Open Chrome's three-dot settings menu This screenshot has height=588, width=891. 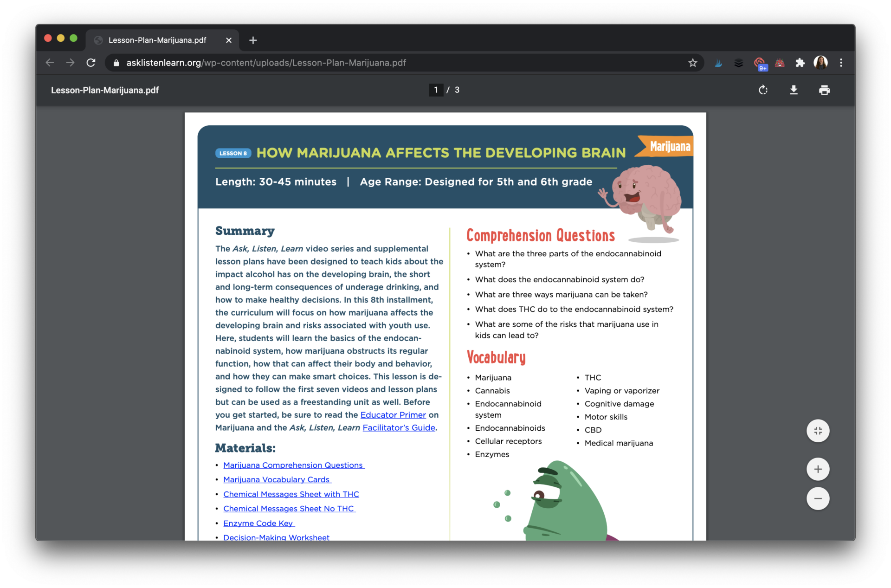(841, 63)
